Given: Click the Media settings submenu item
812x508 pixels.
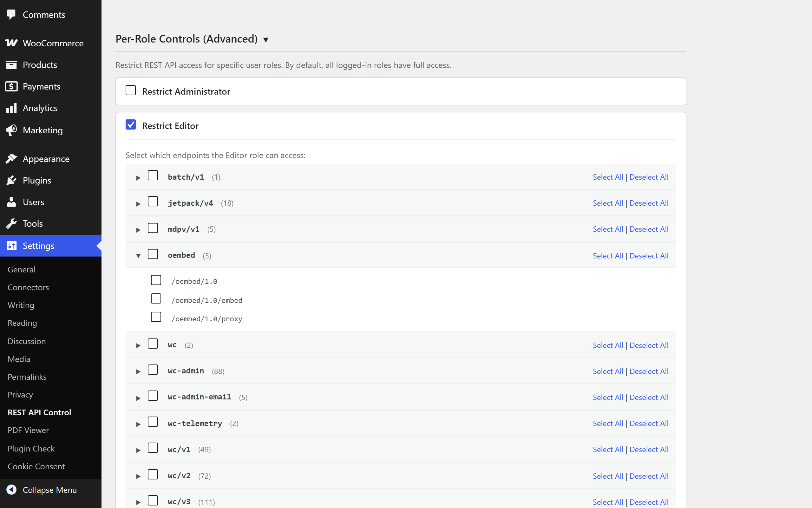Looking at the screenshot, I should pyautogui.click(x=19, y=359).
